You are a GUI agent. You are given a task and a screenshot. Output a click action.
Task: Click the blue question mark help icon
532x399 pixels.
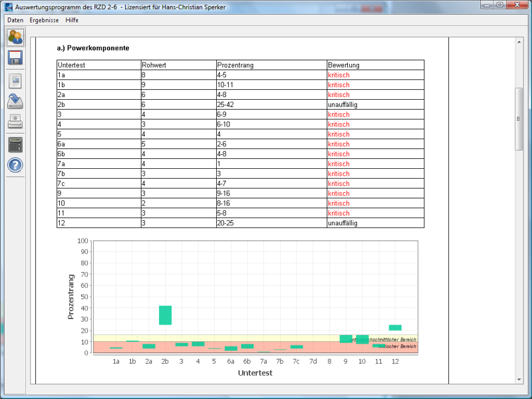(x=15, y=166)
